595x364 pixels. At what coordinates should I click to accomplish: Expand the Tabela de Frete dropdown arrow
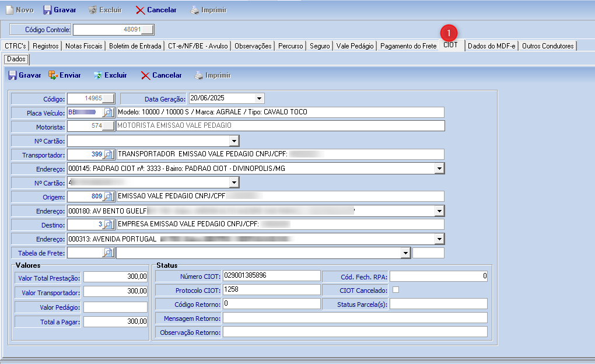pos(405,253)
